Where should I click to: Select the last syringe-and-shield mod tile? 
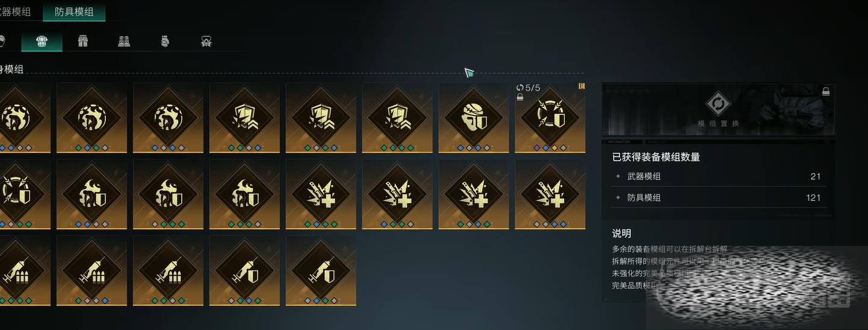coord(321,270)
